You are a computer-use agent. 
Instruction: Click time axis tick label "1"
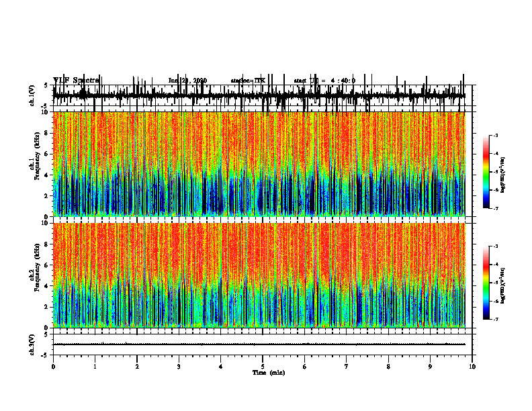95,367
